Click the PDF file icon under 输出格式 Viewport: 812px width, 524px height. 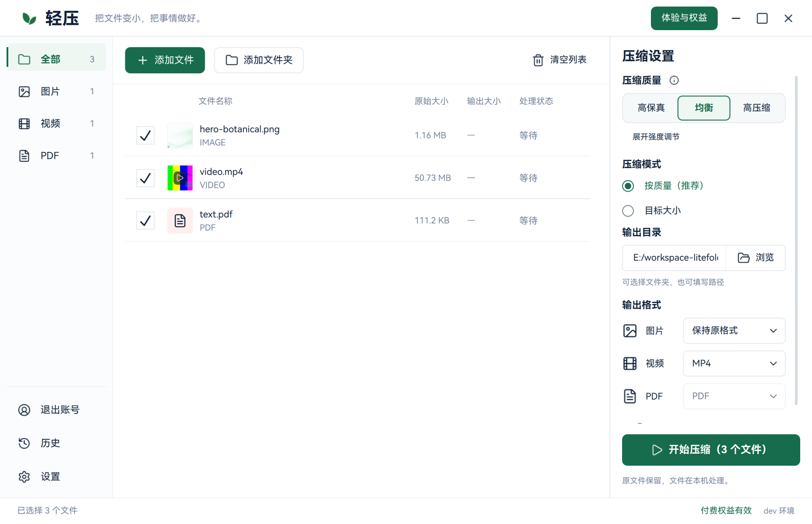click(630, 396)
